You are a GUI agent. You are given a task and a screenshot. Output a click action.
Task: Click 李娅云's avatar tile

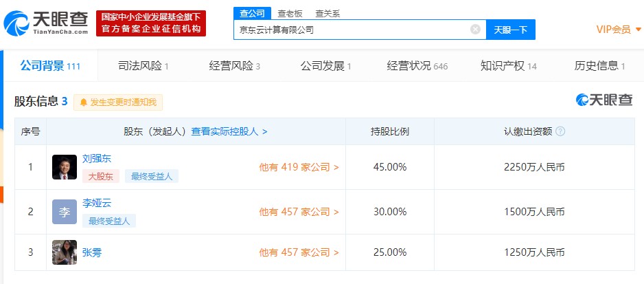pos(65,212)
